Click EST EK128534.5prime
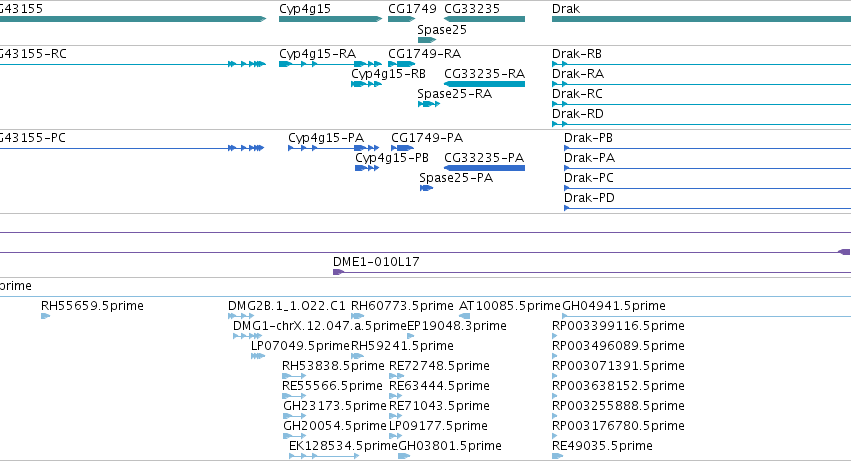 coord(324,456)
